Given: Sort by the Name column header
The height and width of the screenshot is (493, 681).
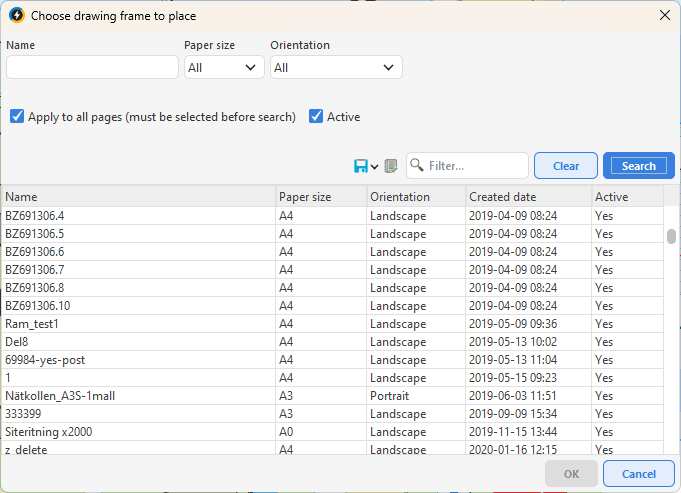Looking at the screenshot, I should (138, 197).
